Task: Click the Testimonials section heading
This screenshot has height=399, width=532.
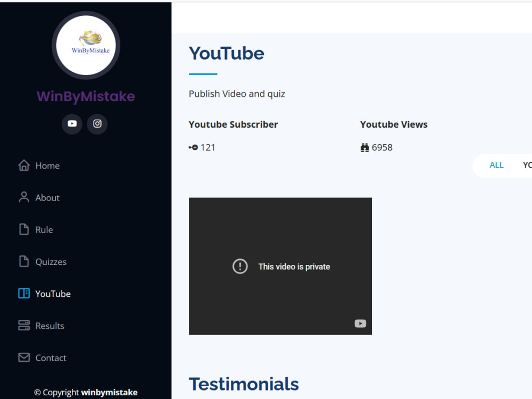Action: tap(244, 385)
